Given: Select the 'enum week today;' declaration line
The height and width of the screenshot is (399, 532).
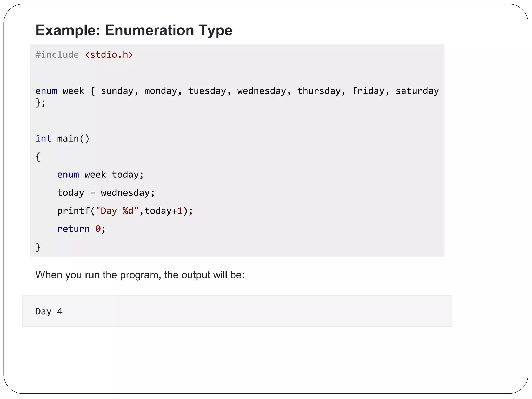Looking at the screenshot, I should [x=100, y=175].
